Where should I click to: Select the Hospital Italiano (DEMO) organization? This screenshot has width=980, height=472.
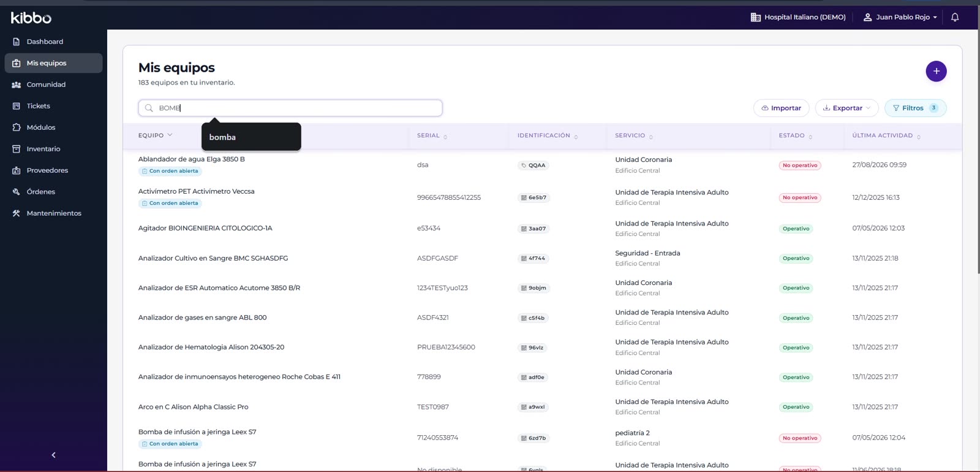click(798, 17)
